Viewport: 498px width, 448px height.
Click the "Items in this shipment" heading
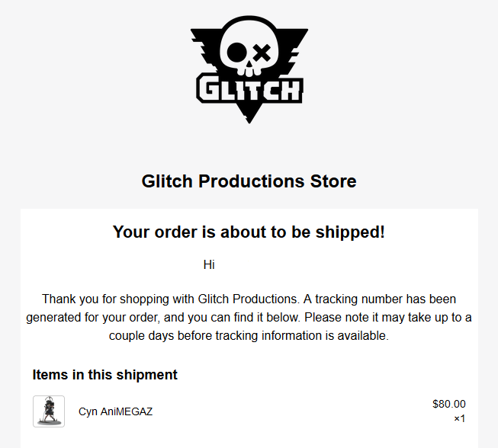click(x=104, y=375)
